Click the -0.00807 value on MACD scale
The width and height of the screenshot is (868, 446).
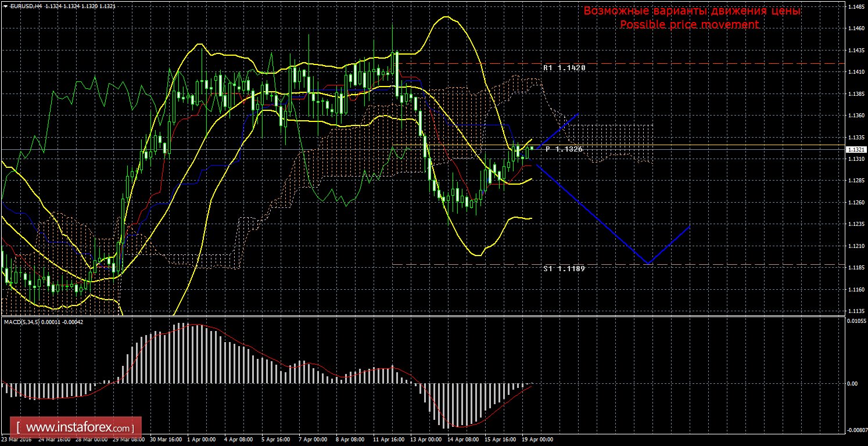coord(857,430)
